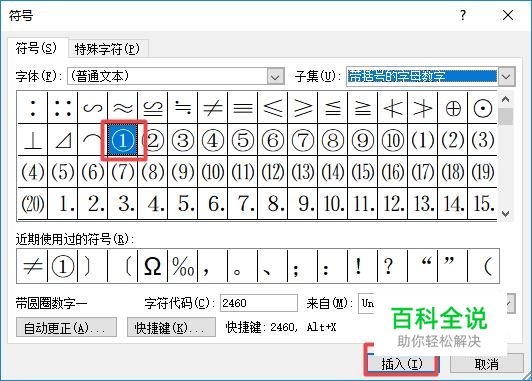532x381 pixels.
Task: Choose the right triangle ⊿ symbol
Action: [62, 140]
